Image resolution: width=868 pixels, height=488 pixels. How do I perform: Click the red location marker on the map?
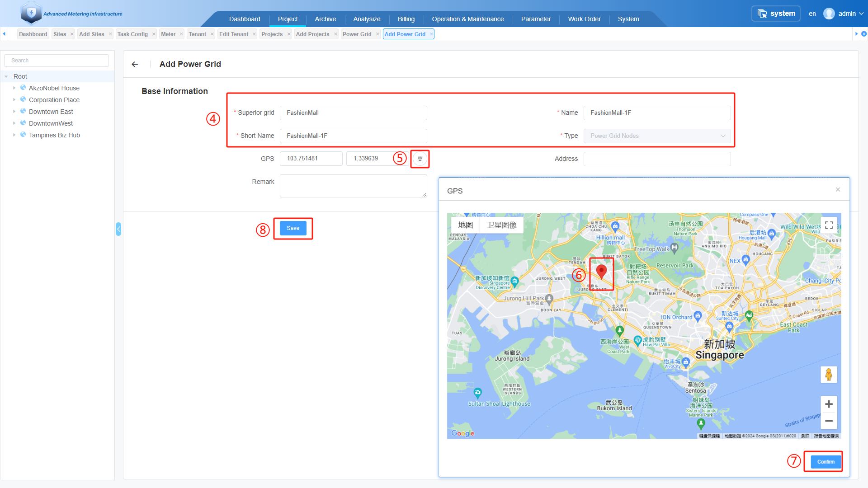[x=601, y=272]
